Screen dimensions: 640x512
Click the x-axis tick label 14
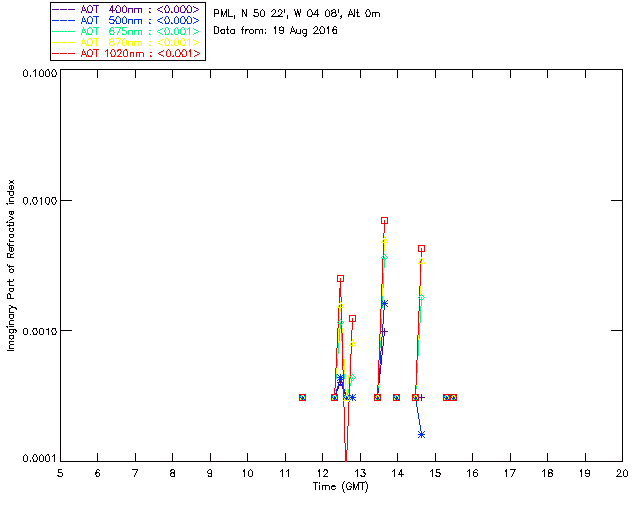coord(398,473)
